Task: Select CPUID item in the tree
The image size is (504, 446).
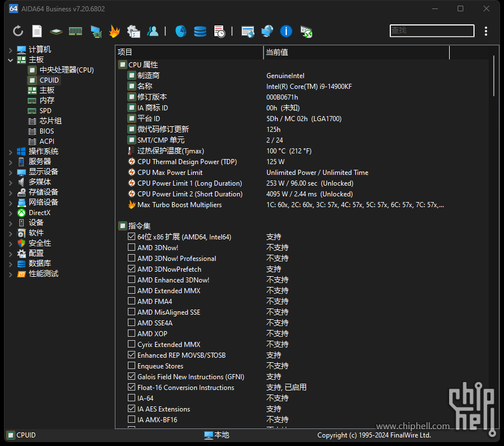Action: click(44, 80)
